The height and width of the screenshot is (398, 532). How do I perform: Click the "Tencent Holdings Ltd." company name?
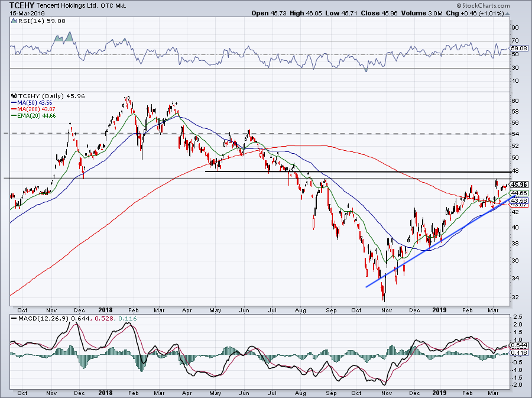tap(67, 6)
